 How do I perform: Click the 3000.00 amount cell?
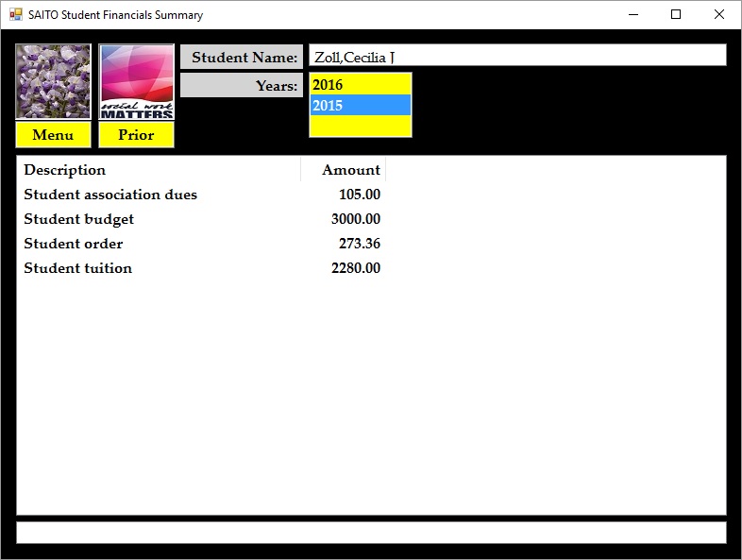point(356,219)
